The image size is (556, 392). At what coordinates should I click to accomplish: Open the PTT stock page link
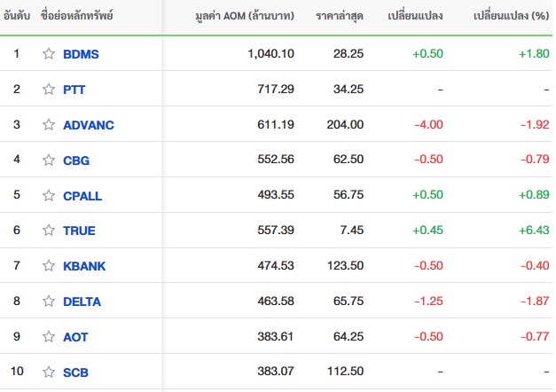[x=74, y=90]
